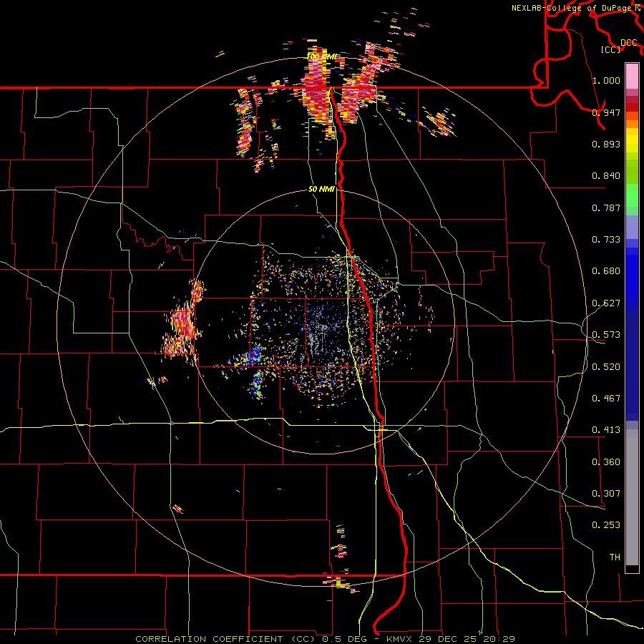The image size is (644, 644).
Task: Click the 50 NMI range ring label
Action: coord(321,190)
